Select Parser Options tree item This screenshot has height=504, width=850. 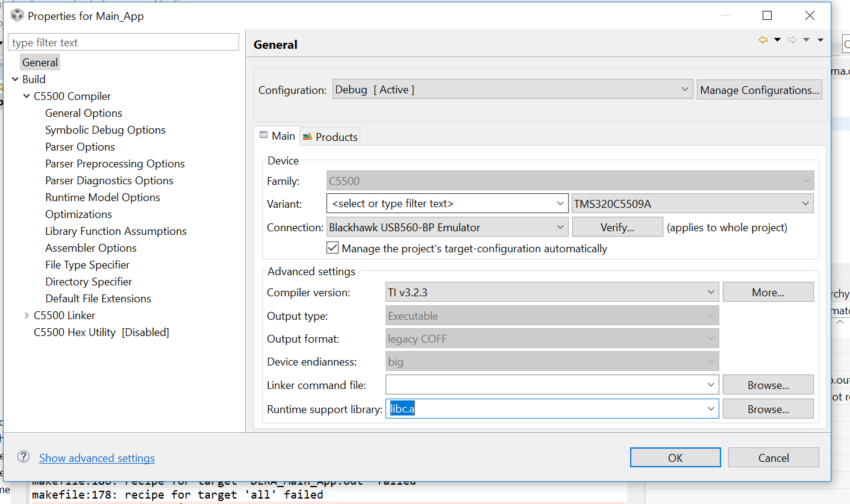80,146
